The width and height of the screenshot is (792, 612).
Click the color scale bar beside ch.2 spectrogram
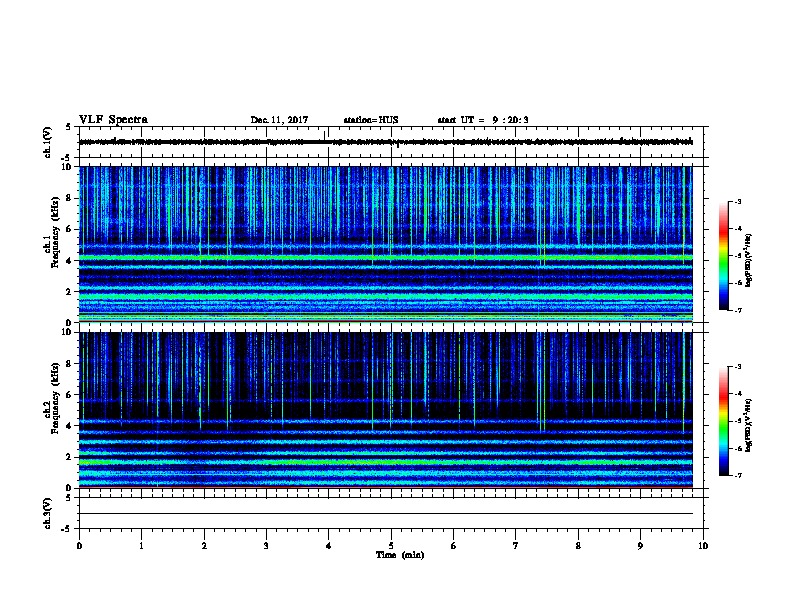(x=723, y=421)
